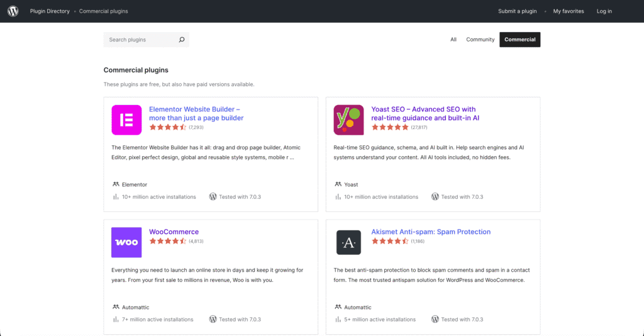Click WordPress icon beside Yoast's Tested with
The height and width of the screenshot is (336, 644).
pos(435,197)
